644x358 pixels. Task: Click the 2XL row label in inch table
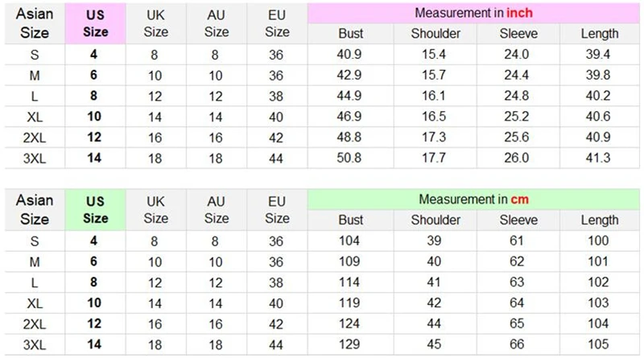coord(35,138)
